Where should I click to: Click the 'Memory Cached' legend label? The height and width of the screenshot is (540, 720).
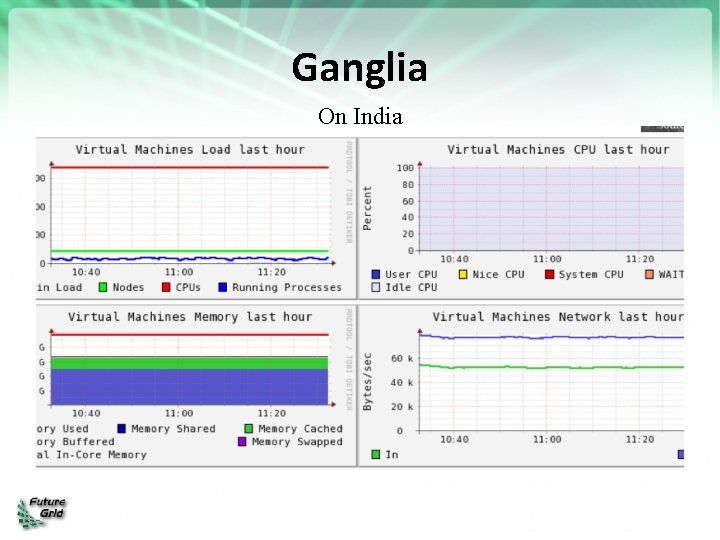coord(300,429)
